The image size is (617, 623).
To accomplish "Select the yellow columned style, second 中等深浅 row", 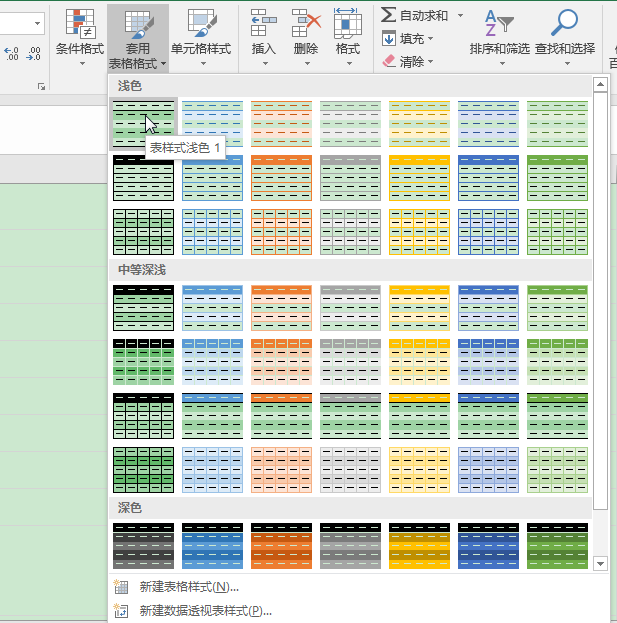I will [x=420, y=362].
